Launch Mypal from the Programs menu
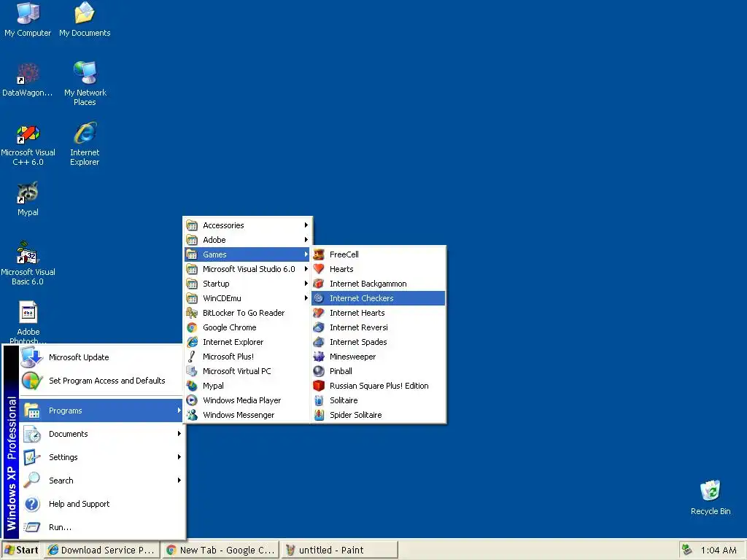 (x=247, y=386)
